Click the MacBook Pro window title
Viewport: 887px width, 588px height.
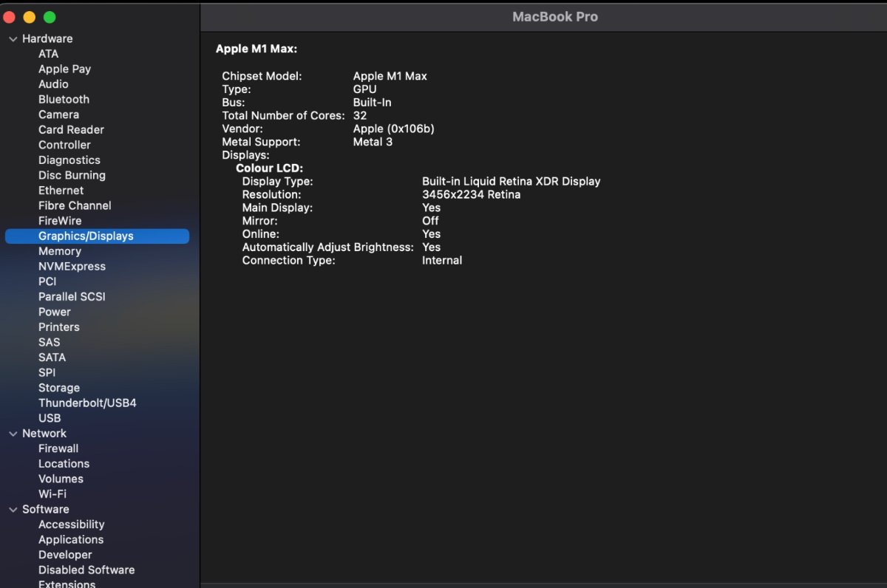click(555, 17)
